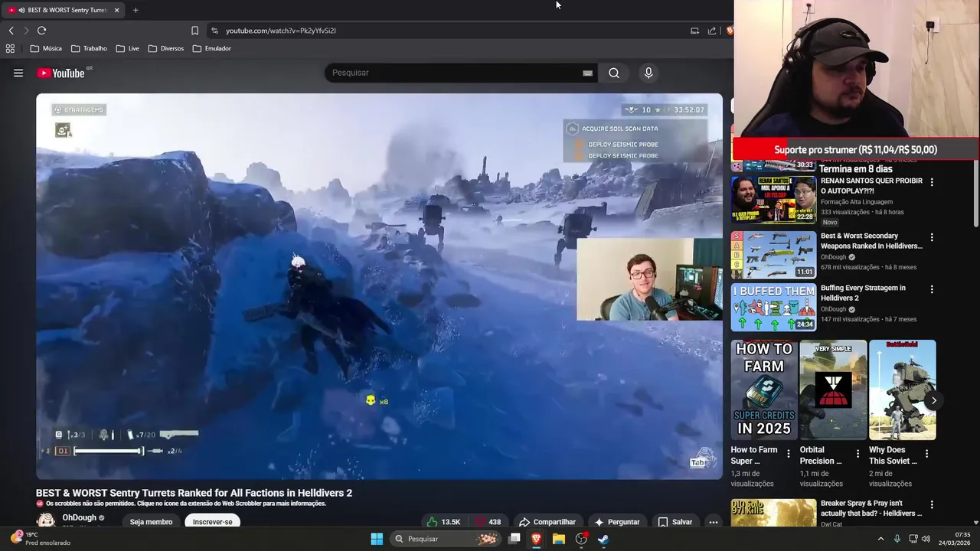Open the Emulador bookmarks folder
980x551 pixels.
(x=211, y=48)
